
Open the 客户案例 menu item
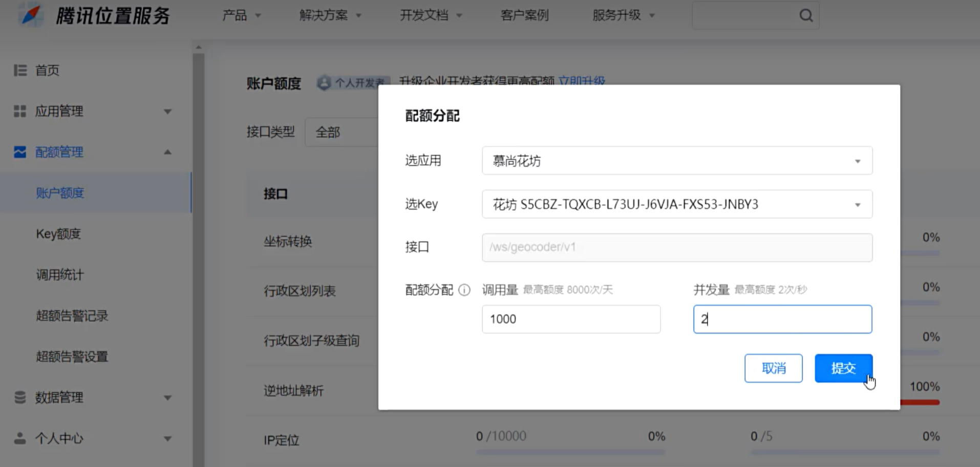tap(524, 15)
